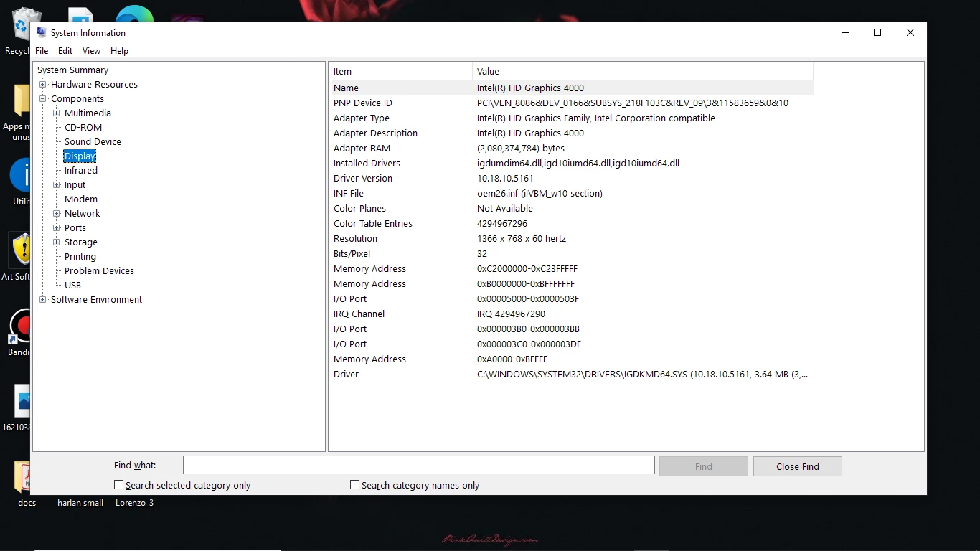The height and width of the screenshot is (551, 980).
Task: Open the Microsoft Edge desktop icon
Action: click(x=135, y=14)
